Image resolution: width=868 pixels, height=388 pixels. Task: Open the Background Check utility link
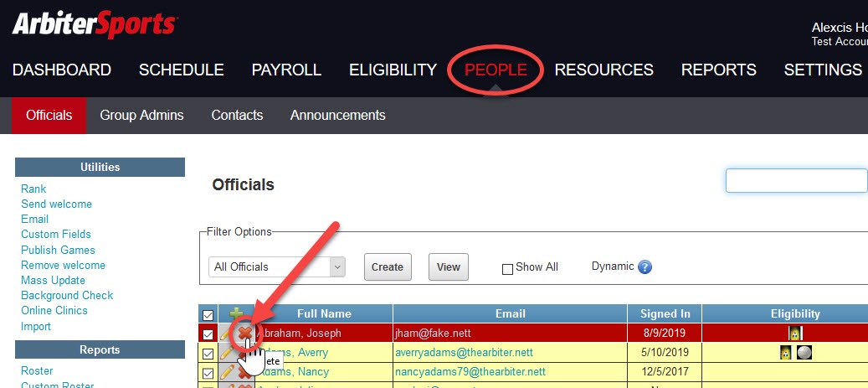[67, 295]
